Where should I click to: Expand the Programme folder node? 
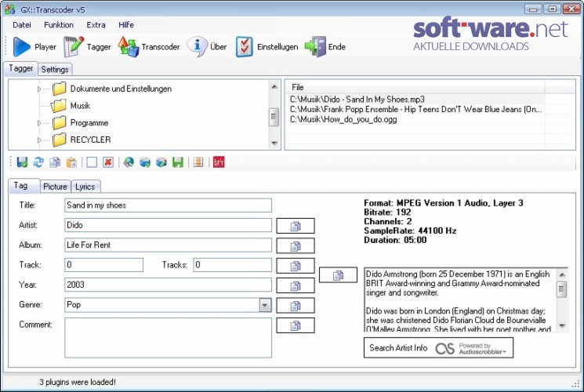click(38, 123)
